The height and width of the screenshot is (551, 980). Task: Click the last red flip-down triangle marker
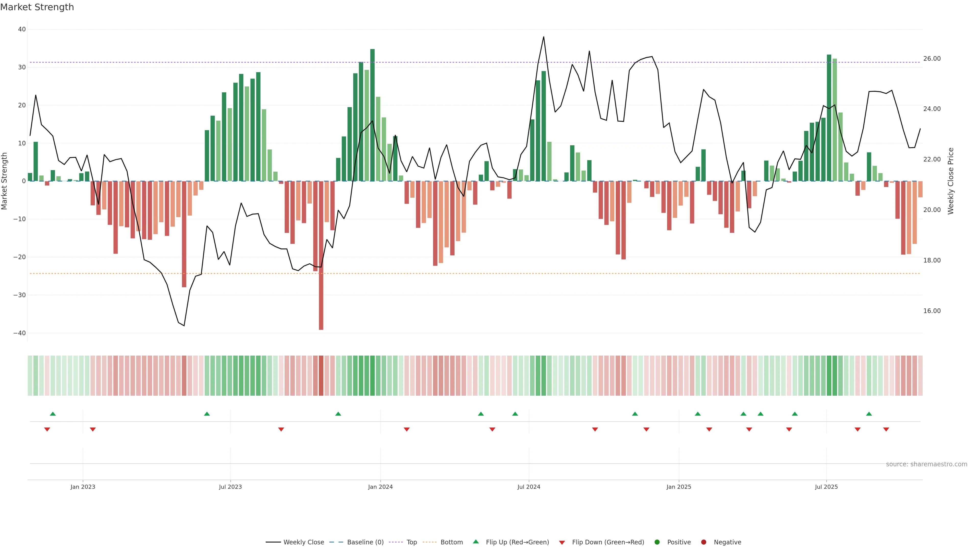click(x=886, y=429)
